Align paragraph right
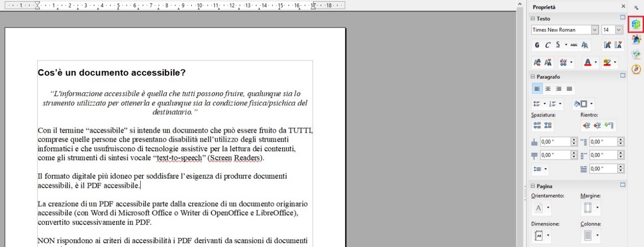Screen dimensions: 644x247 [x=558, y=89]
